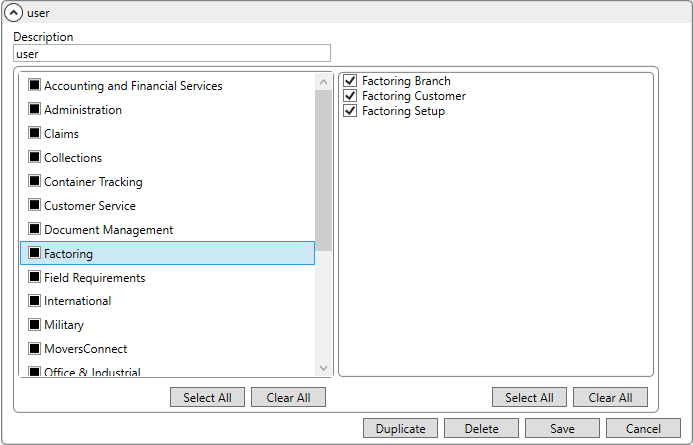Toggle the Administration module checkbox
693x445 pixels.
tap(34, 110)
